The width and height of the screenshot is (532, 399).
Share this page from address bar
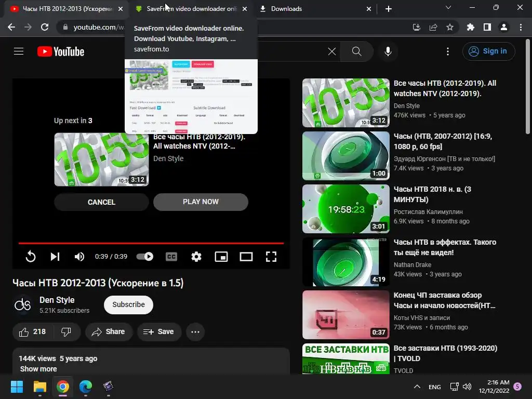tap(433, 27)
